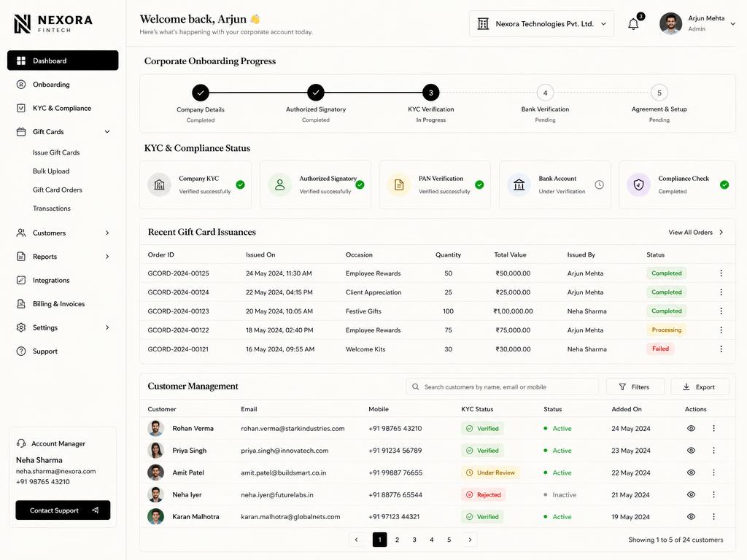Click the PAN Verification document icon
Image resolution: width=747 pixels, height=560 pixels.
pos(399,184)
